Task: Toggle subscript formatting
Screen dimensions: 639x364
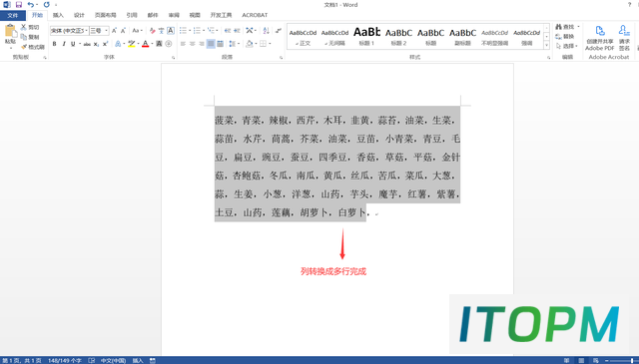Action: click(x=96, y=44)
